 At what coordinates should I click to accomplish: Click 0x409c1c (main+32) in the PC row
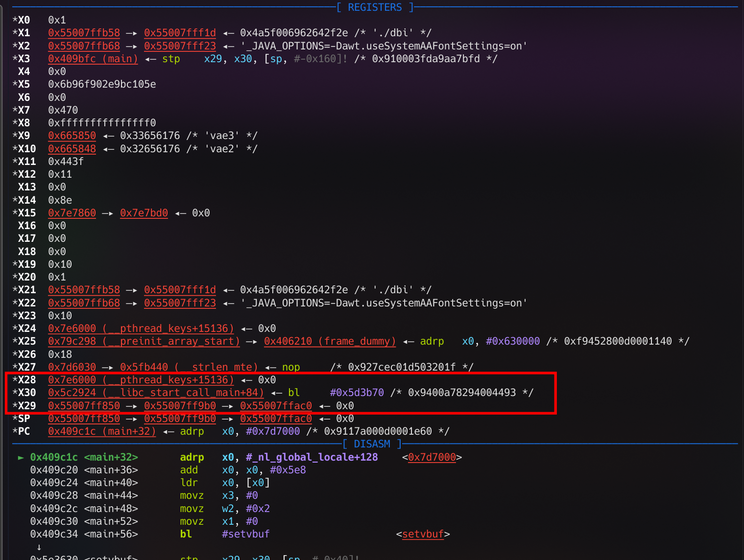[102, 431]
